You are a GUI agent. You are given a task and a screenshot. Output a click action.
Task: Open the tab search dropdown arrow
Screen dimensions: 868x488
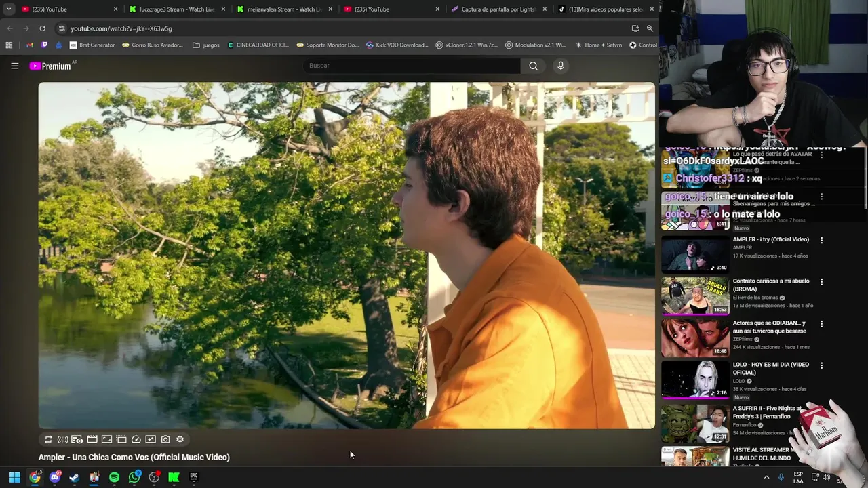[x=9, y=9]
